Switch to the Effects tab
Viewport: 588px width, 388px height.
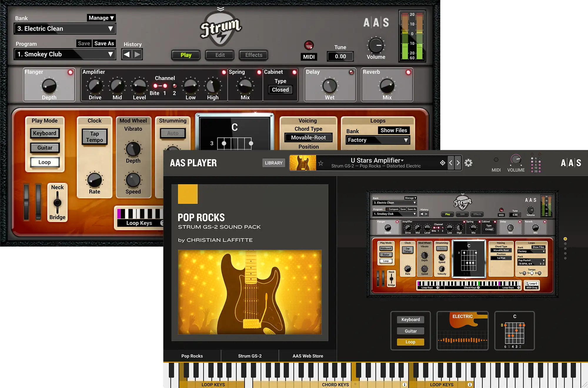click(x=254, y=55)
